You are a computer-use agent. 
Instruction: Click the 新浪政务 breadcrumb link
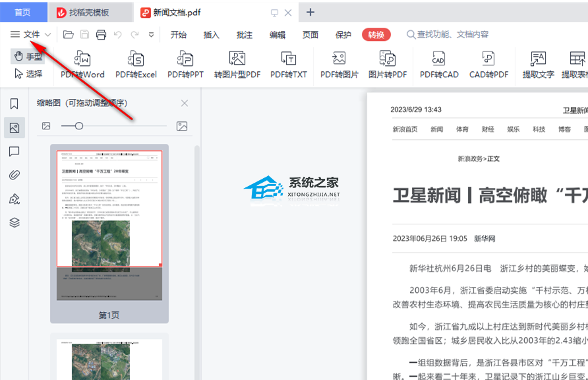pyautogui.click(x=470, y=159)
